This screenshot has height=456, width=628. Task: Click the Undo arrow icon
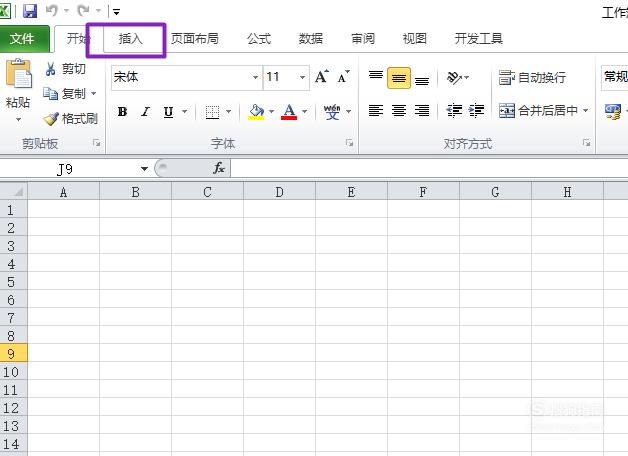(x=52, y=10)
